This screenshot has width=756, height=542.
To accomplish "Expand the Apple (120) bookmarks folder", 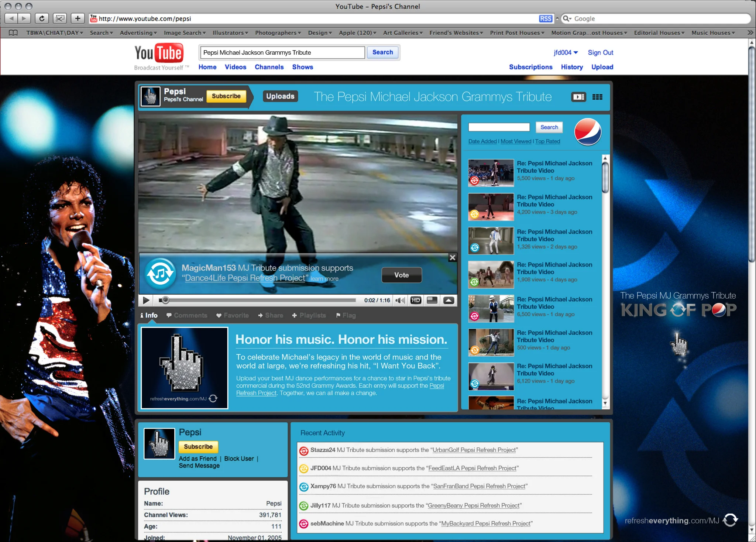I will click(357, 33).
